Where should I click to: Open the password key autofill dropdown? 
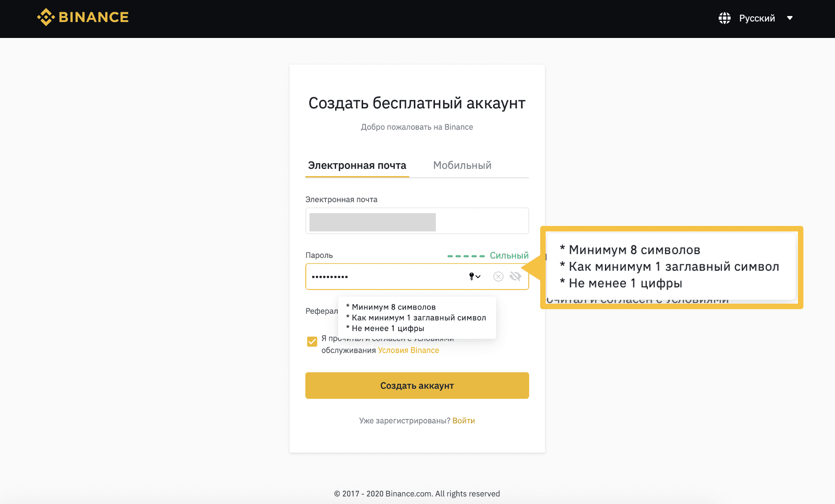(475, 276)
